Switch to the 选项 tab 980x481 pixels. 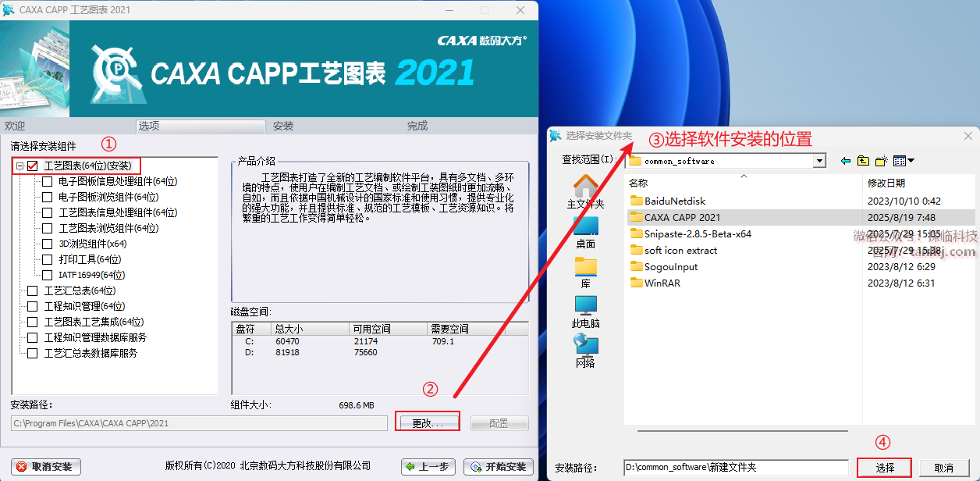point(149,126)
